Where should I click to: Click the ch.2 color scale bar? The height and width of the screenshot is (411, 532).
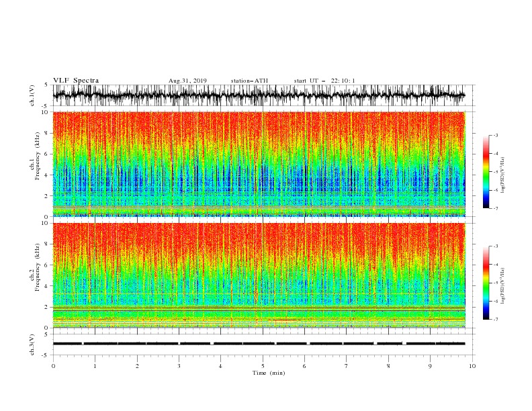point(486,283)
